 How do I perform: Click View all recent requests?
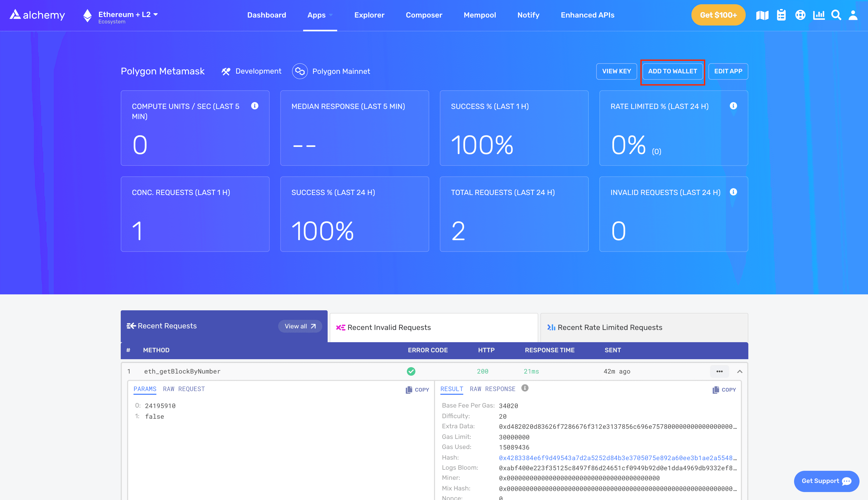pos(300,326)
